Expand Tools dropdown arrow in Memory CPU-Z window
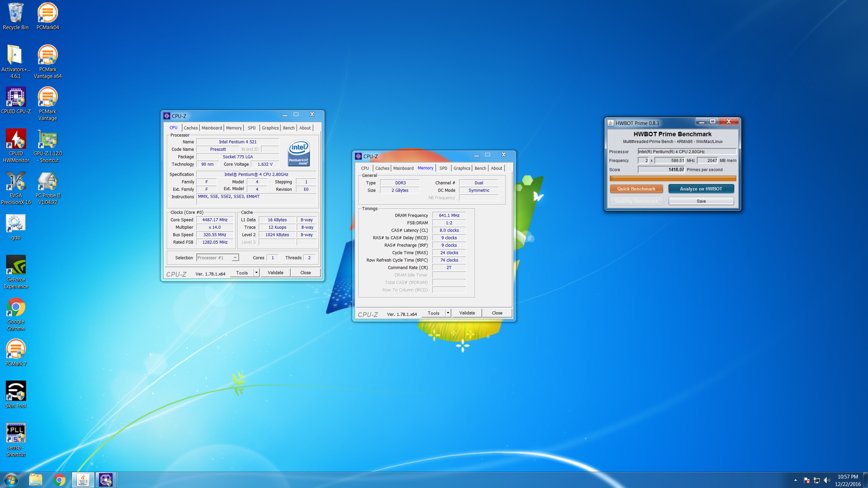 (x=448, y=313)
